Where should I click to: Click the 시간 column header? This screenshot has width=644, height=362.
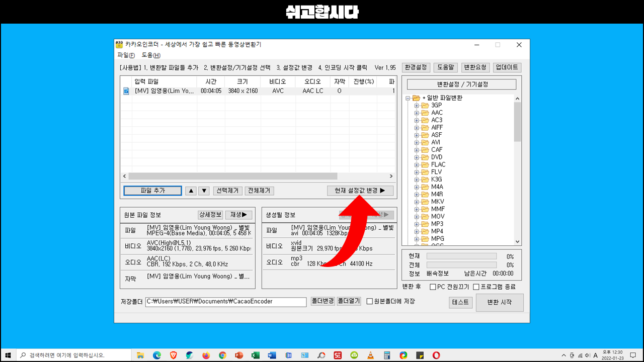[x=211, y=81]
